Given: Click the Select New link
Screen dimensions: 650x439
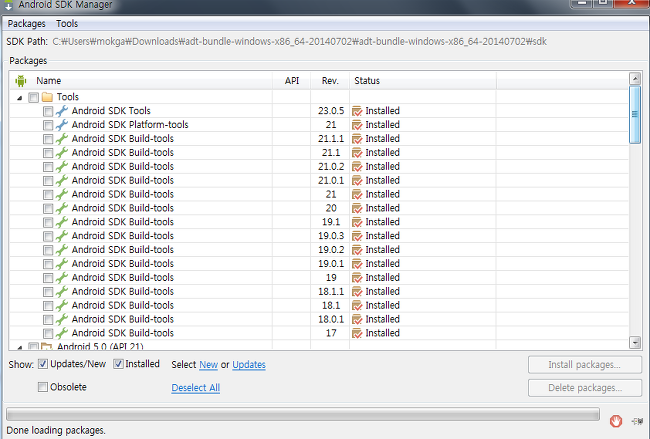Looking at the screenshot, I should (209, 365).
